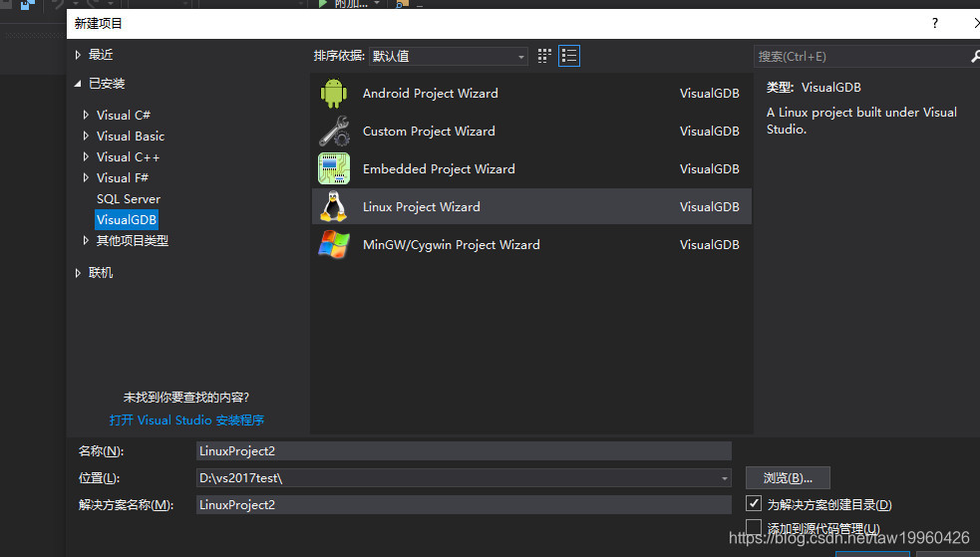This screenshot has height=557, width=980.
Task: Select MinGW/Cygwin Project Wizard text
Action: 452,245
